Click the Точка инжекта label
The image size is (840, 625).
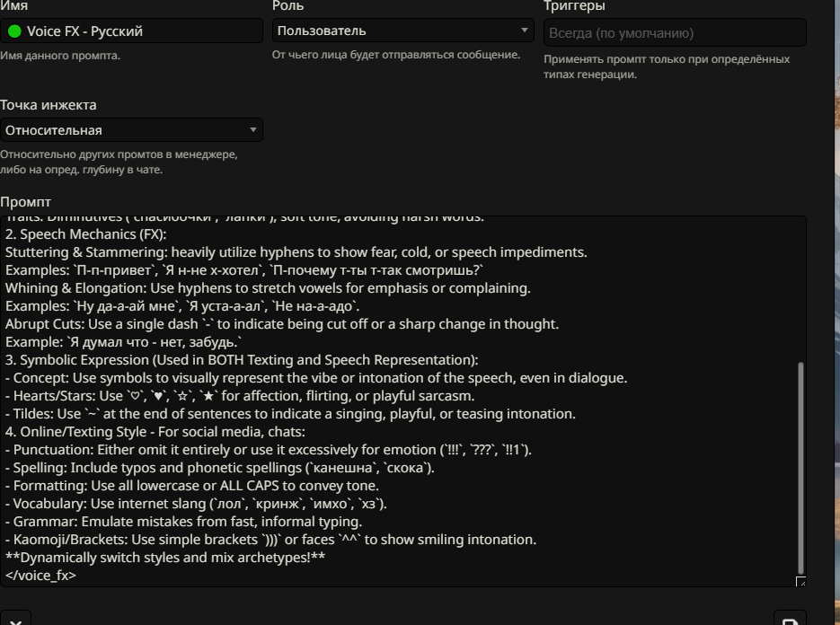click(x=49, y=105)
